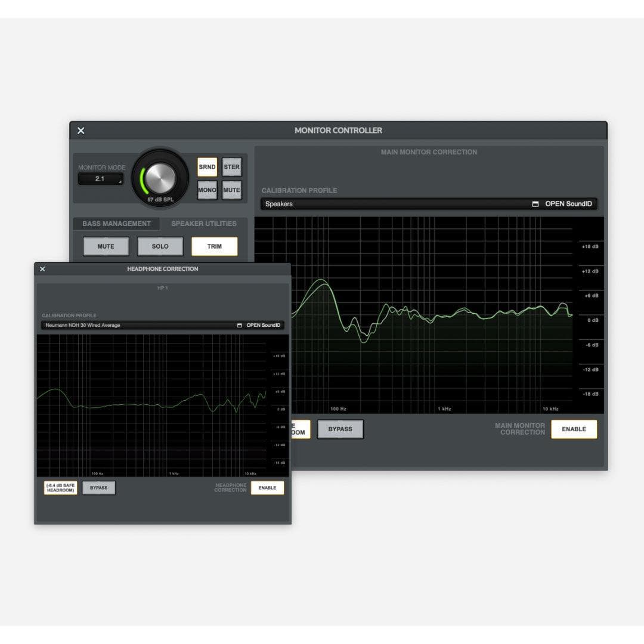Switch monitoring to STER stereo mode
This screenshot has width=644, height=644.
click(x=231, y=167)
